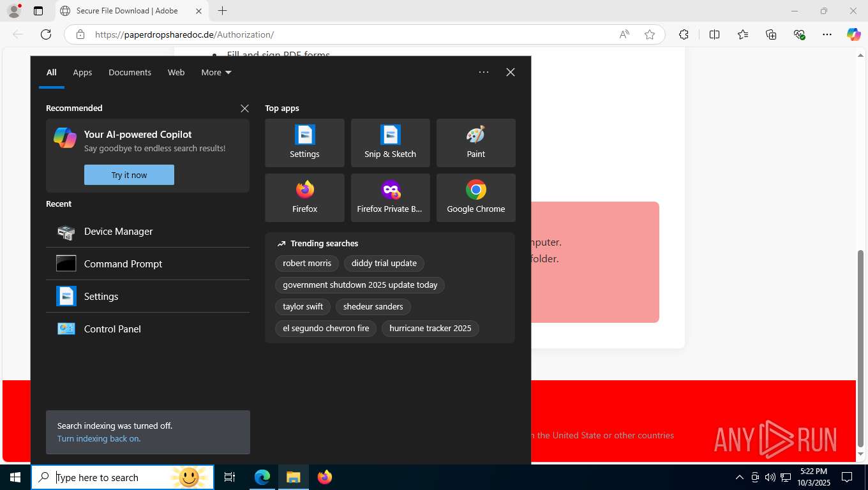Click Microsoft Edge taskbar icon
The image size is (868, 490).
point(262,477)
